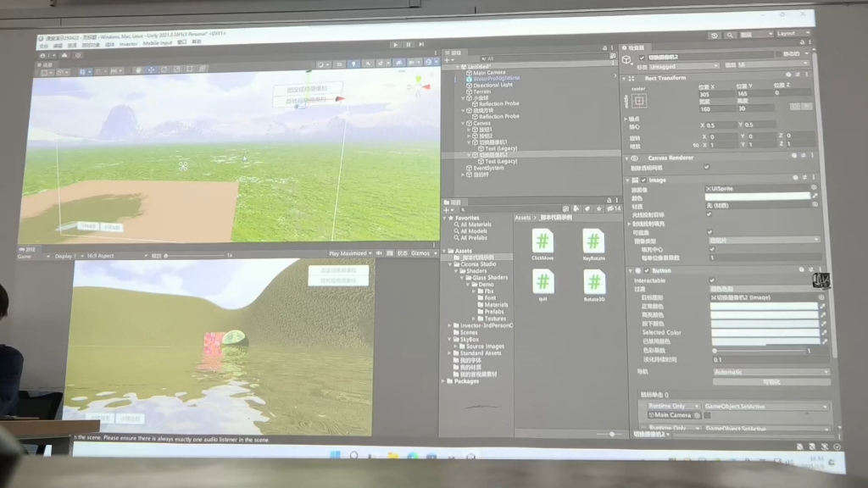Image resolution: width=868 pixels, height=488 pixels.
Task: Switch to the Inspector panel tab
Action: (x=636, y=48)
